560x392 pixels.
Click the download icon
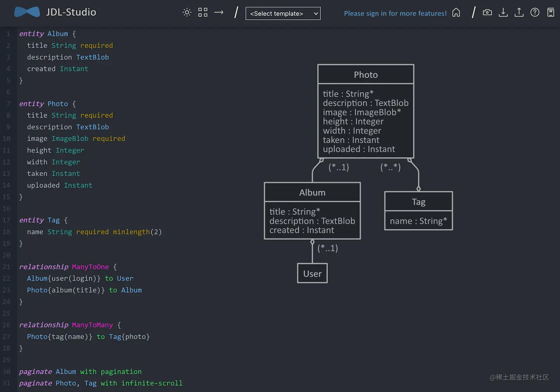click(503, 13)
